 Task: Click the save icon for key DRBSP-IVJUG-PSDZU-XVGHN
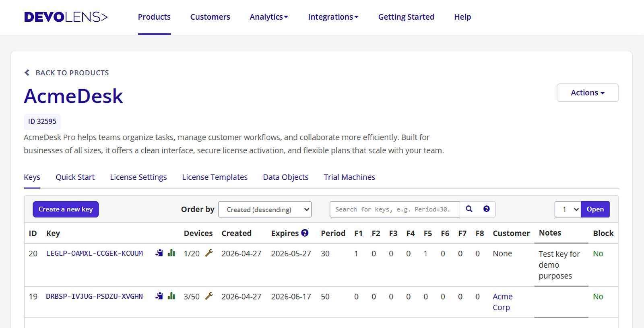click(159, 296)
